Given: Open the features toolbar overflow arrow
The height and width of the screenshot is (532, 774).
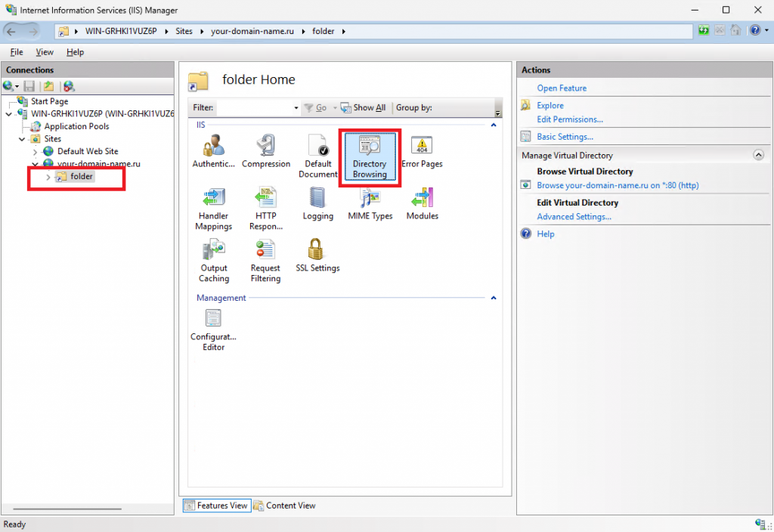Looking at the screenshot, I should (x=497, y=113).
